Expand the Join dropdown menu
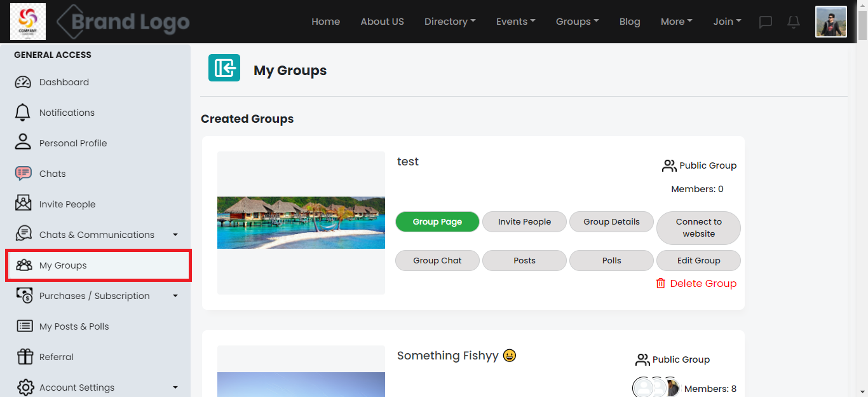Viewport: 868px width, 397px height. pos(727,22)
